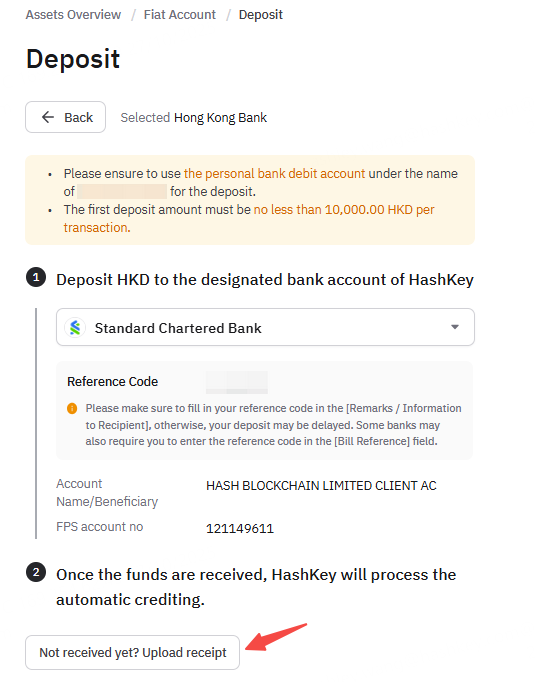Click the blurred Reference Code value
The image size is (535, 682).
tap(237, 382)
